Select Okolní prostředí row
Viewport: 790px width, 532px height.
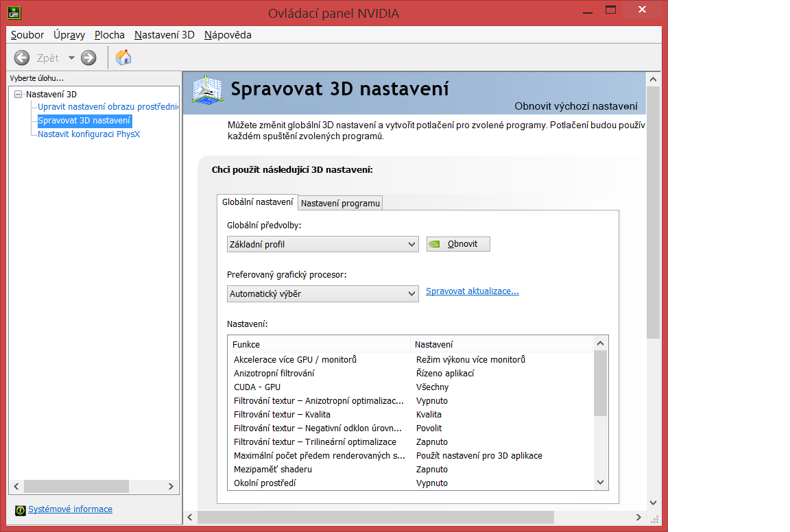[x=411, y=483]
